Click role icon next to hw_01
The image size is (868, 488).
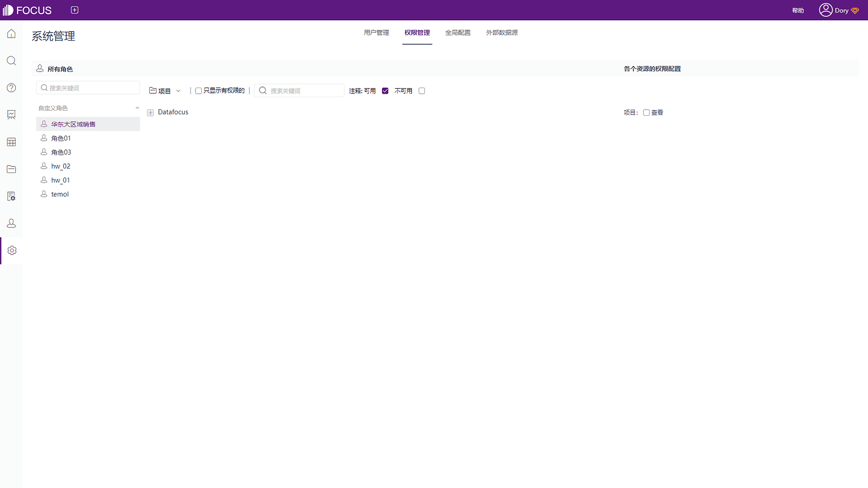[x=44, y=180]
